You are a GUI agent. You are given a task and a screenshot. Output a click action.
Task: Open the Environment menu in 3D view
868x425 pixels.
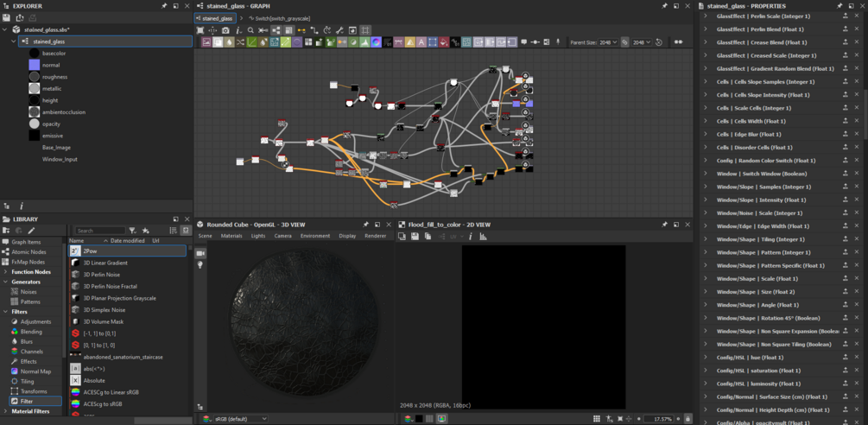point(314,236)
